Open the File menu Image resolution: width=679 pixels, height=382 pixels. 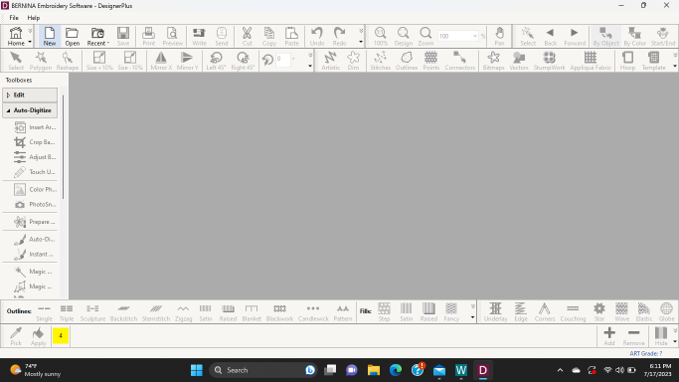tap(14, 18)
